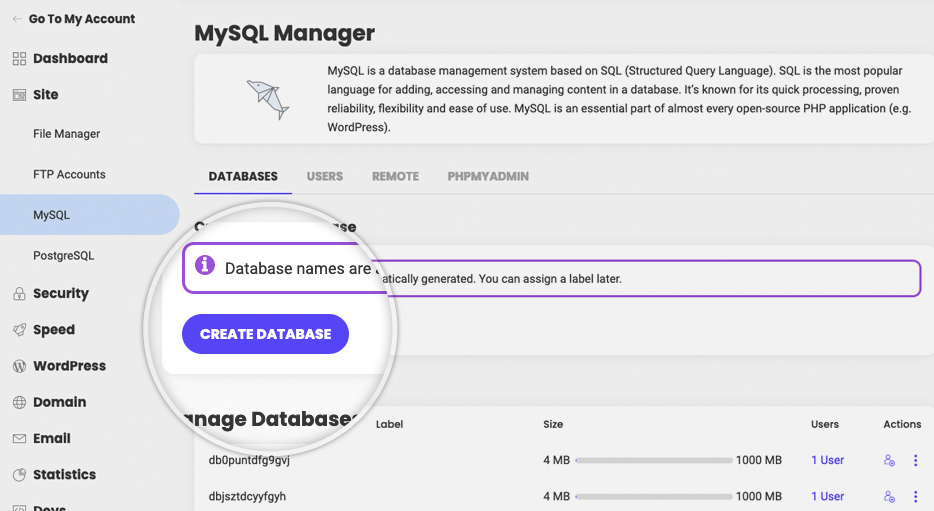Expand the Security section
934x511 pixels.
(x=61, y=293)
